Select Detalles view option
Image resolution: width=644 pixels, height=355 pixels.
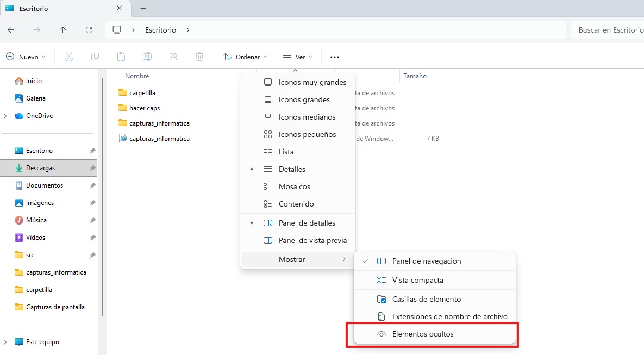tap(298, 169)
